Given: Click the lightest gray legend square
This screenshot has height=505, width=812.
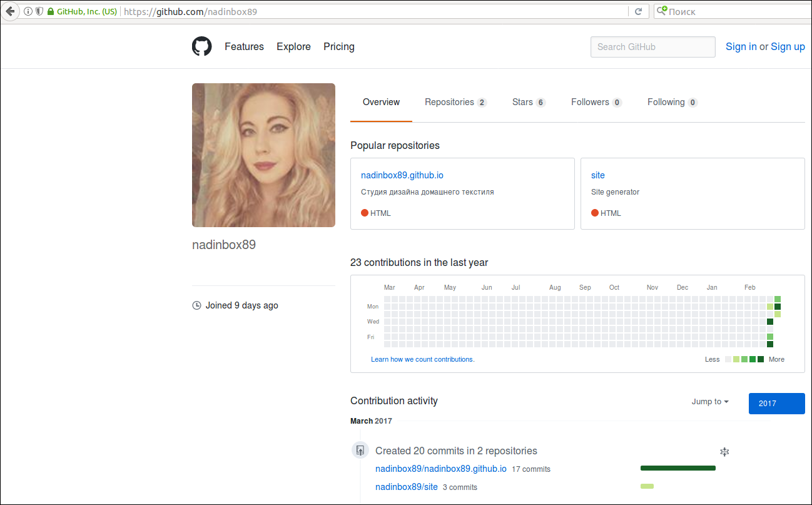Looking at the screenshot, I should click(728, 359).
